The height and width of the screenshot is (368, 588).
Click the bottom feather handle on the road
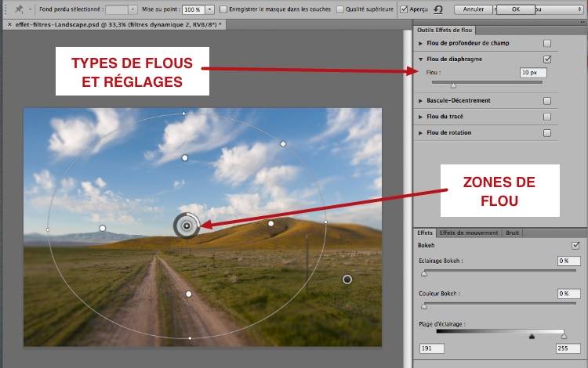[x=189, y=294]
